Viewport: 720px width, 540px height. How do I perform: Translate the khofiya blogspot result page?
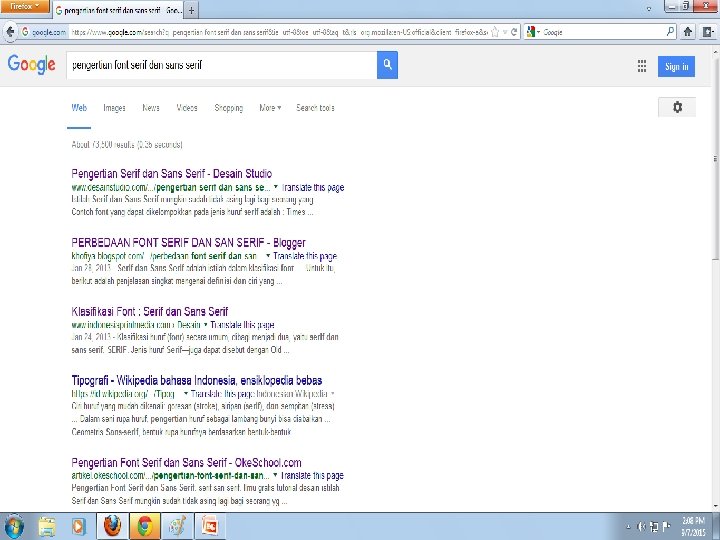click(x=305, y=256)
